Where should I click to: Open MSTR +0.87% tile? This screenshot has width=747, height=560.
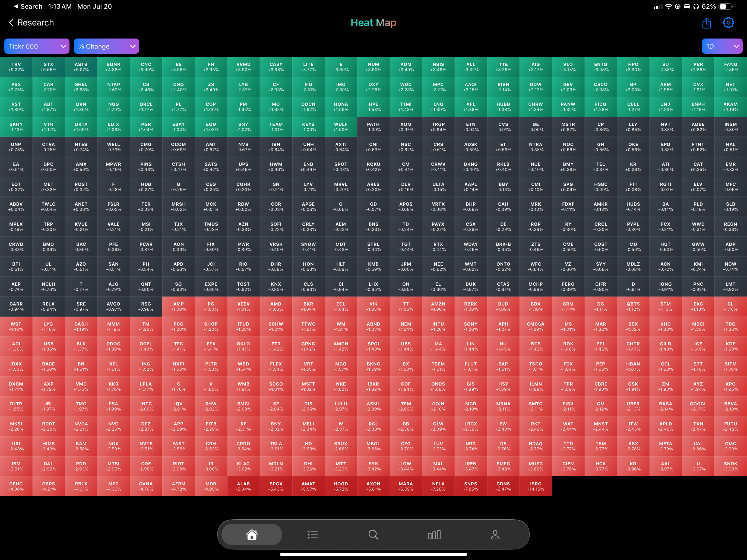coord(568,127)
